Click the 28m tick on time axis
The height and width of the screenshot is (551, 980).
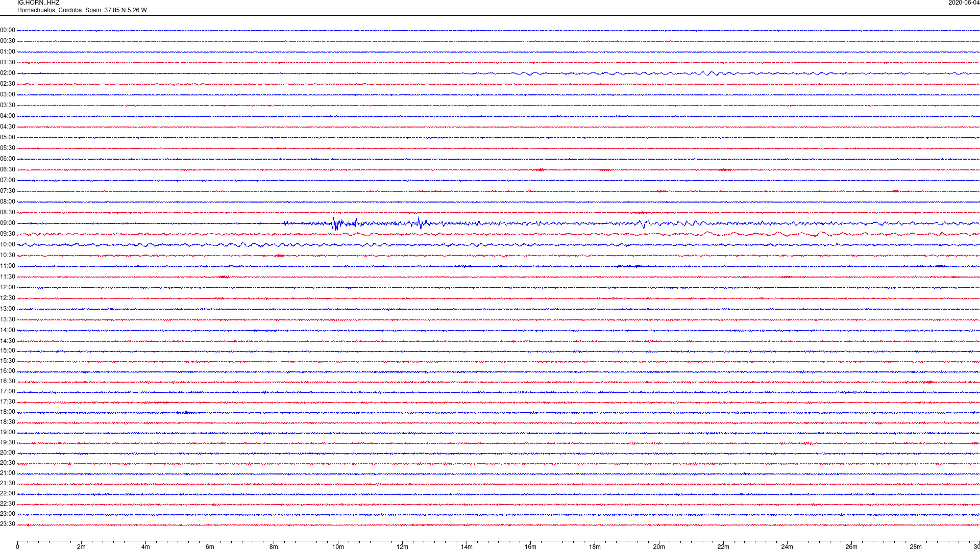pos(916,547)
